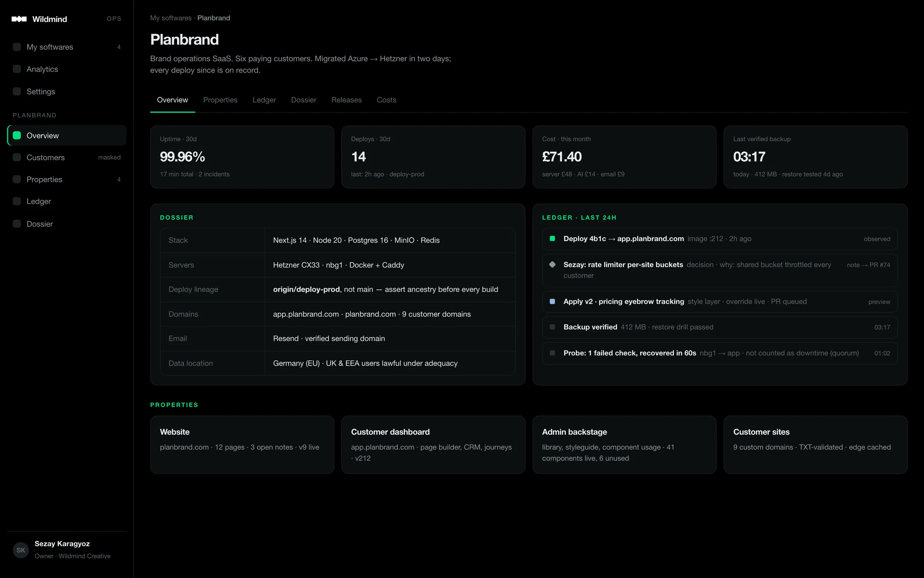Click the Planbrand breadcrumb
The height and width of the screenshot is (578, 924).
(214, 18)
